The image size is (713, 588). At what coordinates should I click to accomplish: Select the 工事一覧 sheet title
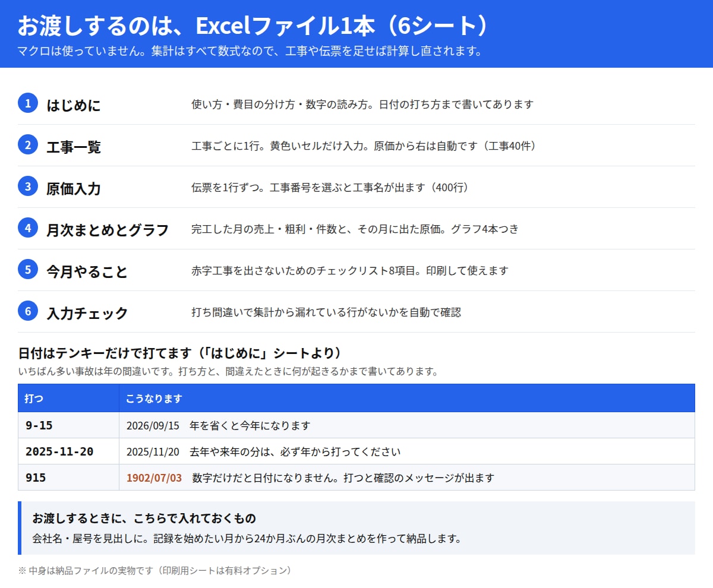pyautogui.click(x=74, y=147)
